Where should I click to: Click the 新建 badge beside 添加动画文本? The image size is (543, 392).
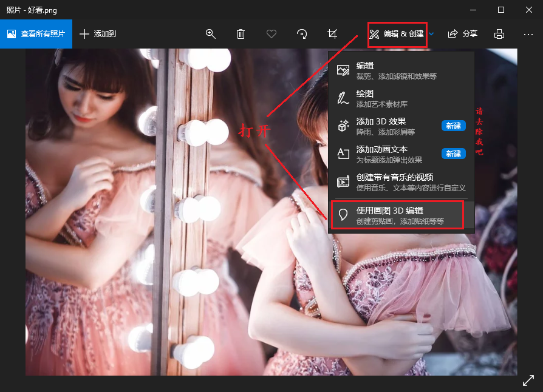453,154
